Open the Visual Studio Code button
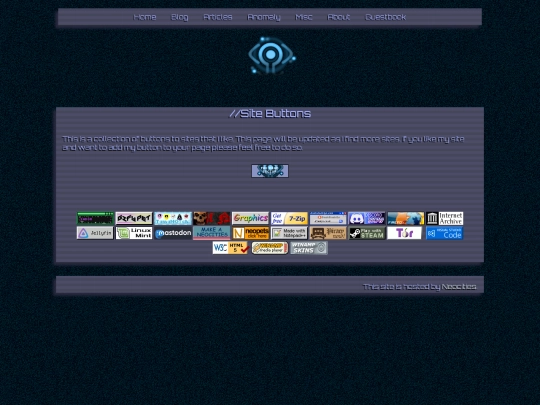Viewport: 540px width, 405px height. point(445,233)
